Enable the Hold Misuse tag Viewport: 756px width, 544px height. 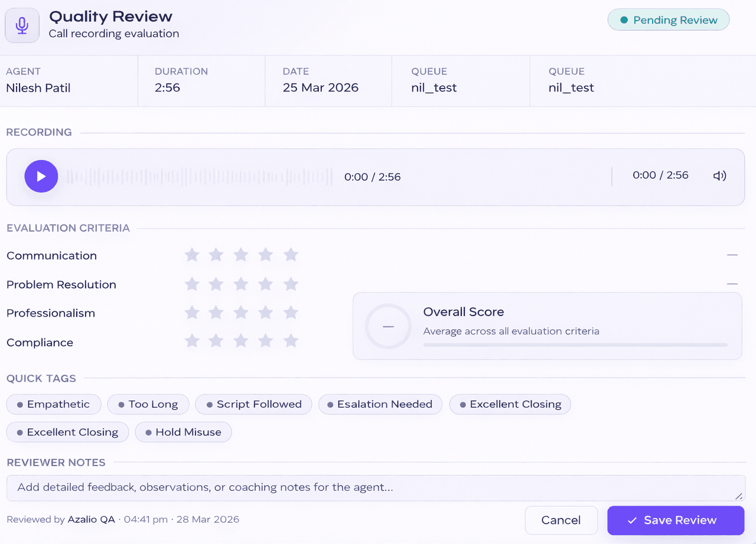183,432
